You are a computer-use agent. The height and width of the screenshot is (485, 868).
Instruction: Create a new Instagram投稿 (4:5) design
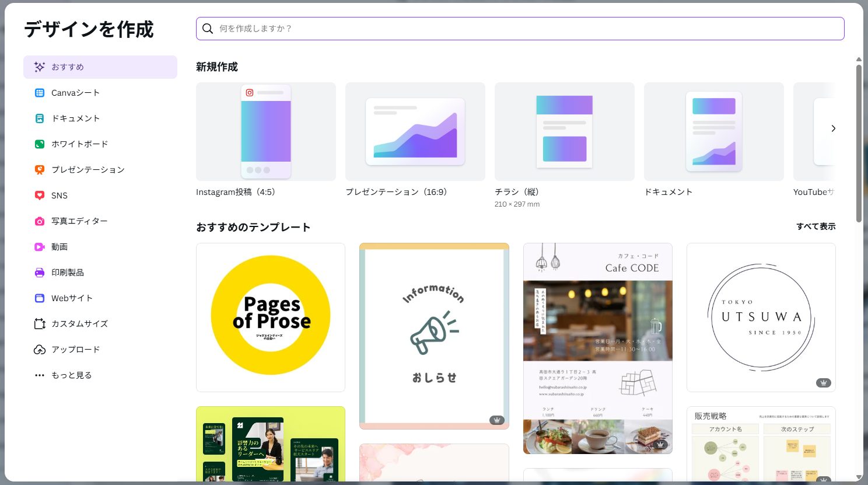coord(266,132)
